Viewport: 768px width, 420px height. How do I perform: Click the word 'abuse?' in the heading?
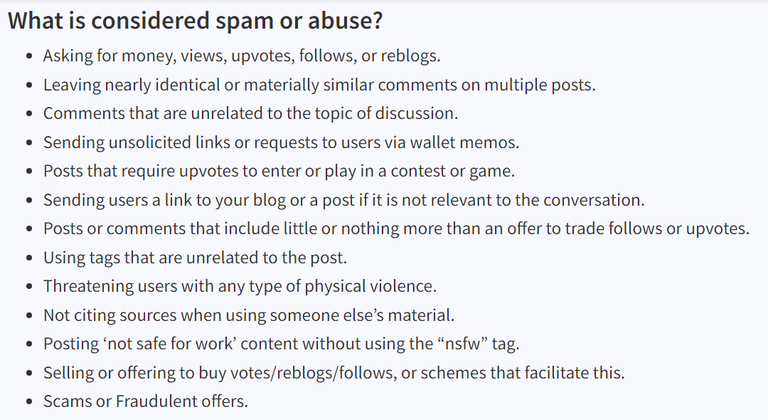tap(345, 21)
